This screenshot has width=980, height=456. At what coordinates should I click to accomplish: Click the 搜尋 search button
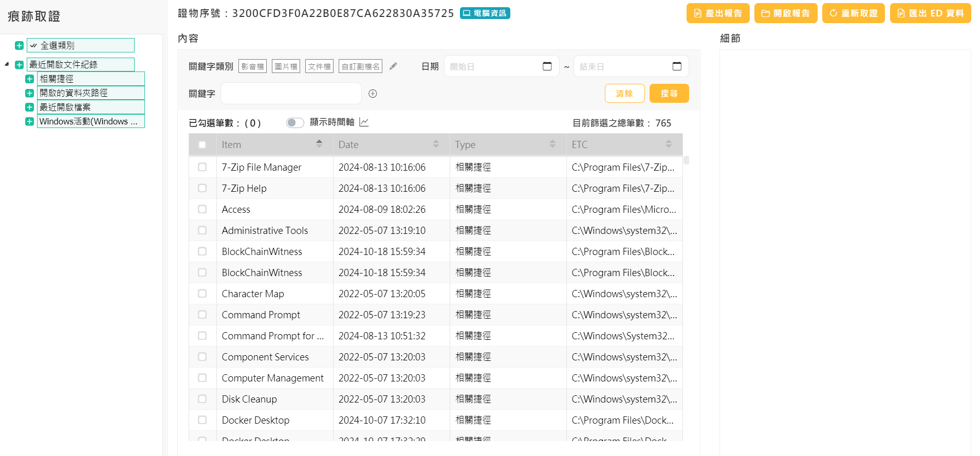point(669,94)
